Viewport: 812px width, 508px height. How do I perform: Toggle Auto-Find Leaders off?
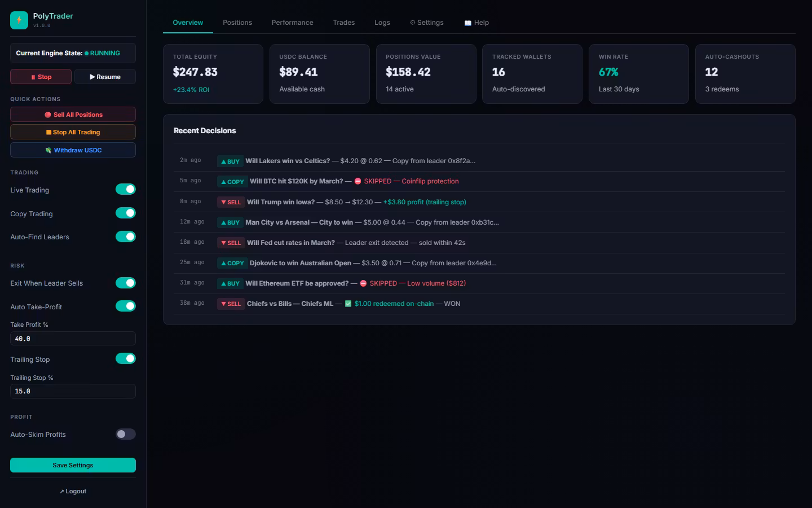coord(126,237)
